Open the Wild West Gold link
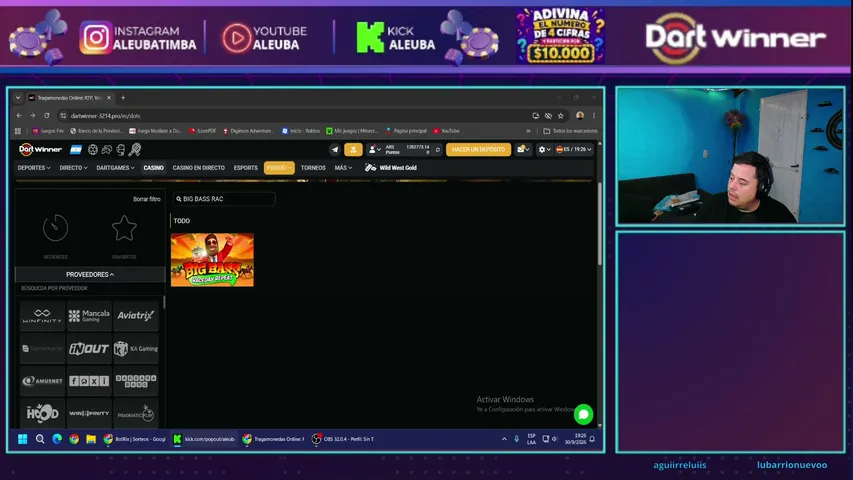This screenshot has width=853, height=480. [391, 168]
